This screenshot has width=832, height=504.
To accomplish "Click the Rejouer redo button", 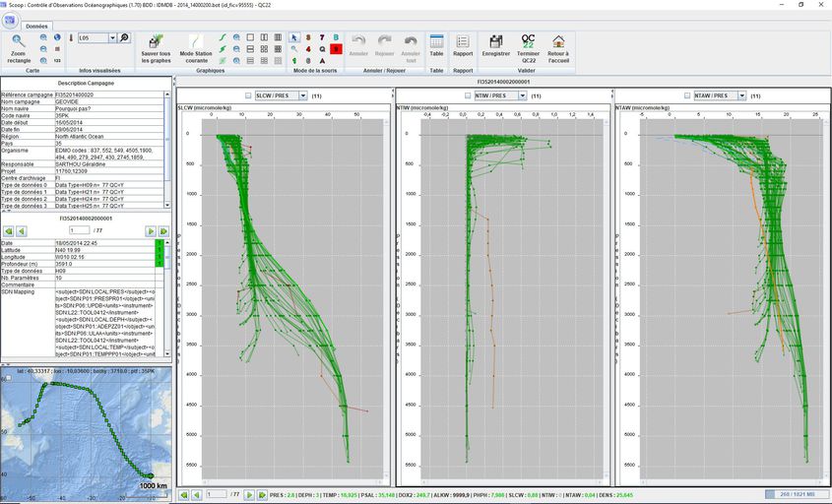I will point(385,45).
